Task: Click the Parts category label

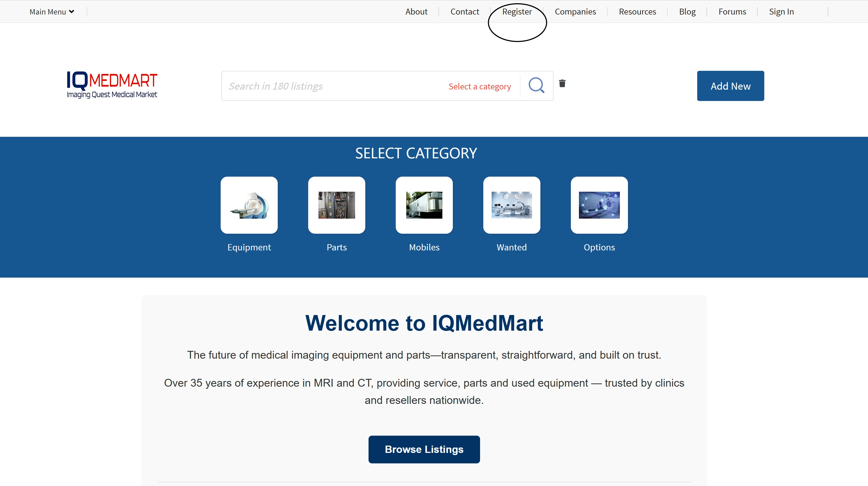Action: click(337, 247)
